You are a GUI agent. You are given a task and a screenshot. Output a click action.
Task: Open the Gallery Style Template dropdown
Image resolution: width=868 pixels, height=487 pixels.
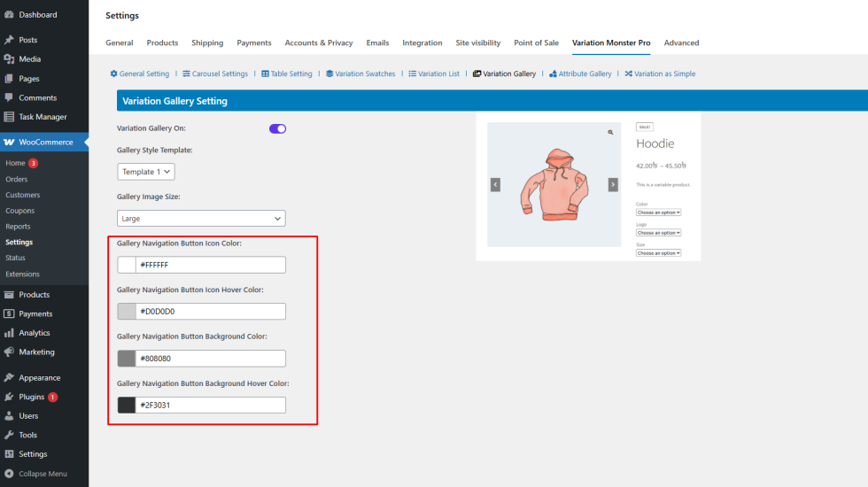click(x=146, y=172)
